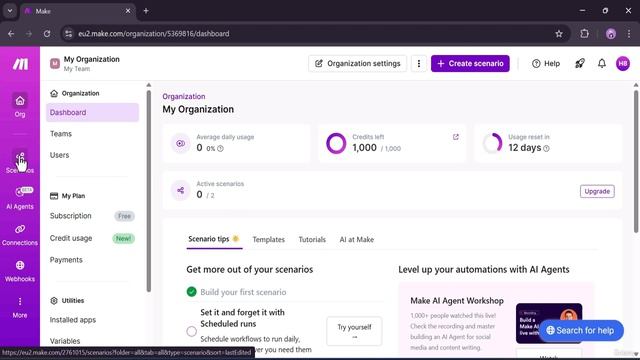640x360 pixels.
Task: Click the Create scenario button
Action: (x=470, y=64)
